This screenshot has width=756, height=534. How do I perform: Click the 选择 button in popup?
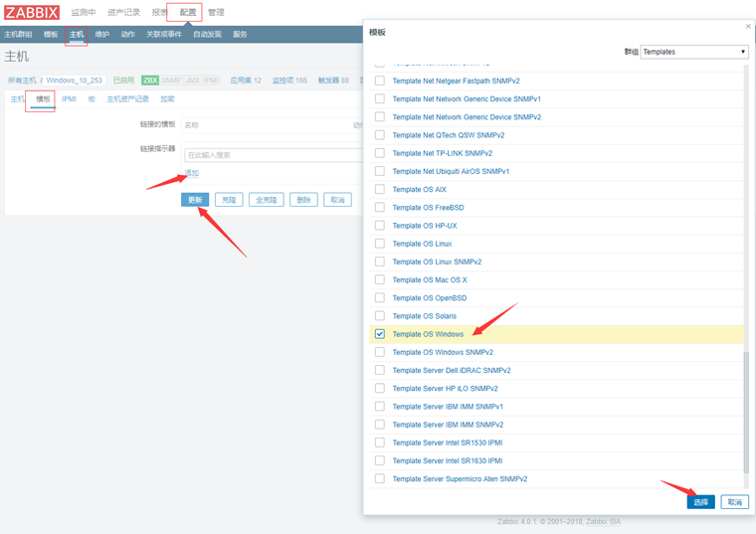tap(700, 502)
